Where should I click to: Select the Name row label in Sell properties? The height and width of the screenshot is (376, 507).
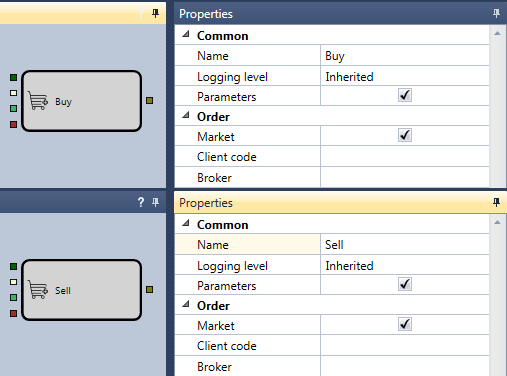[x=213, y=245]
